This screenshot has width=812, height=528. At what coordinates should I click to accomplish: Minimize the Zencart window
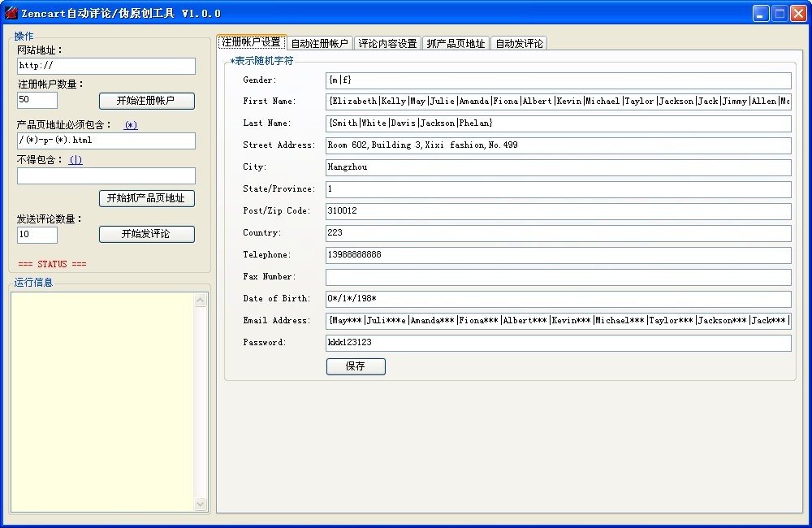click(x=760, y=14)
